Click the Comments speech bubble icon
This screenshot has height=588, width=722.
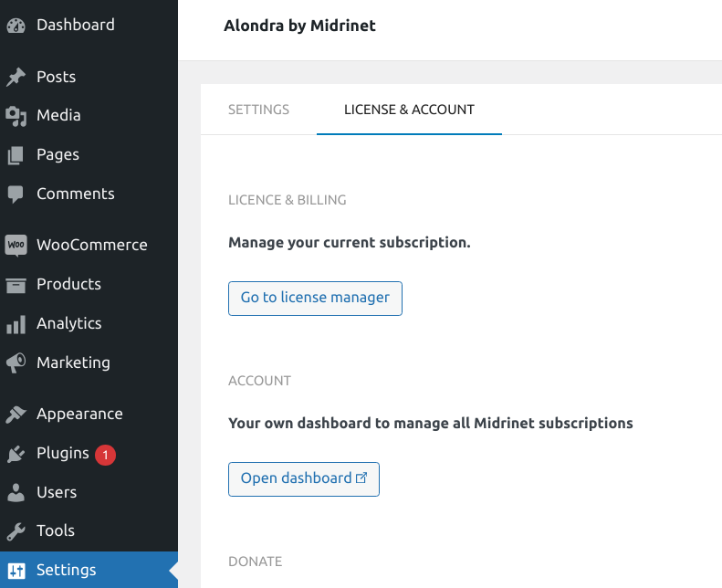point(16,194)
